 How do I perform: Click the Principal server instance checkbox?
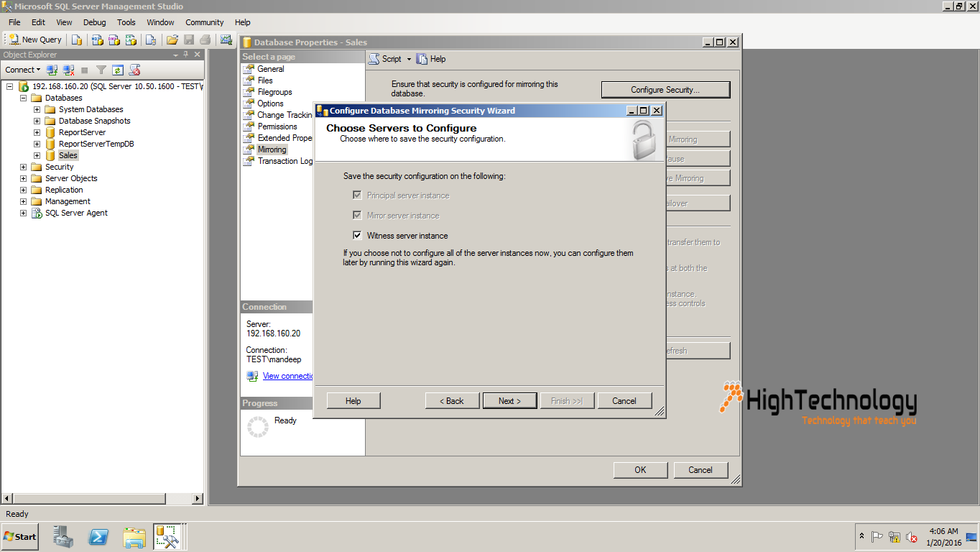coord(357,195)
